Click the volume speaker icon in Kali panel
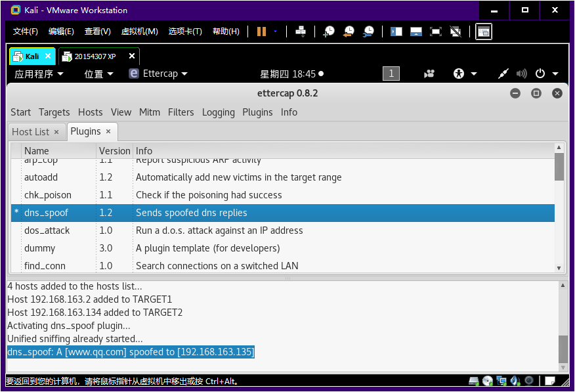The height and width of the screenshot is (392, 575). tap(522, 74)
